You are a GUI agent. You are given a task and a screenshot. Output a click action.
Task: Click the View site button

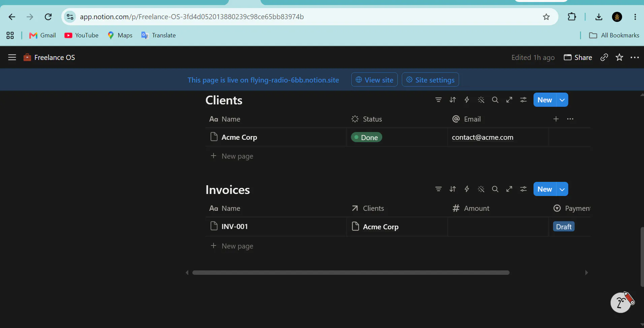(375, 80)
